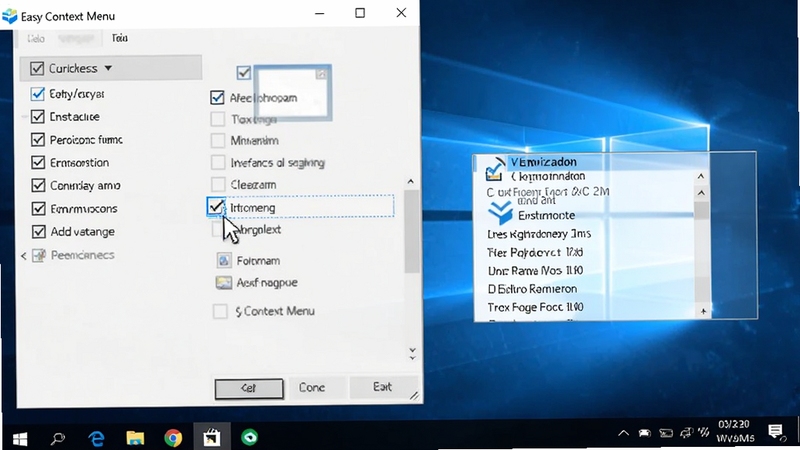This screenshot has width=800, height=450.
Task: Click the dialog vertical scrollbar thumb
Action: [412, 232]
